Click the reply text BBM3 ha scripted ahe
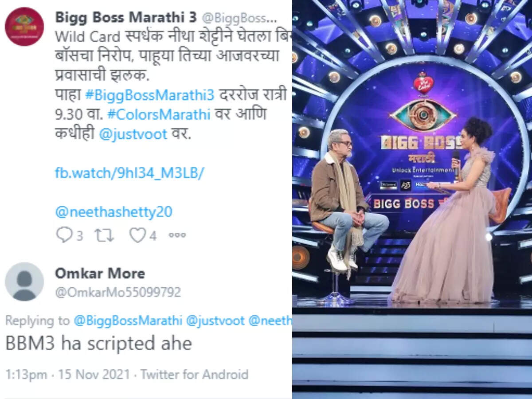The image size is (532, 399). 98,344
